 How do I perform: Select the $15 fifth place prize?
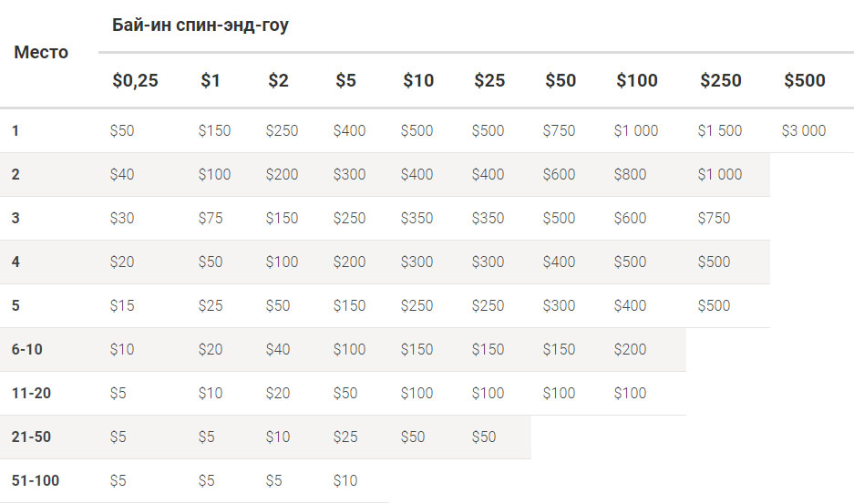click(x=121, y=305)
